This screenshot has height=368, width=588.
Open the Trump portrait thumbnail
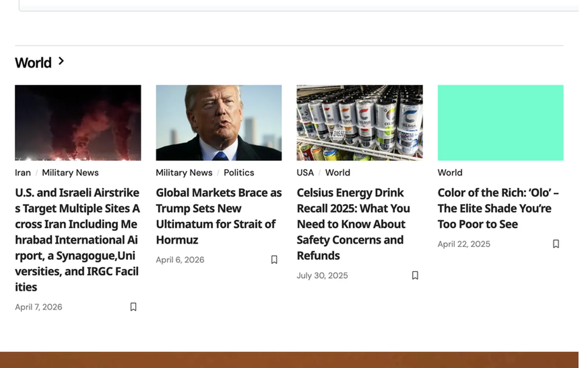(x=219, y=123)
